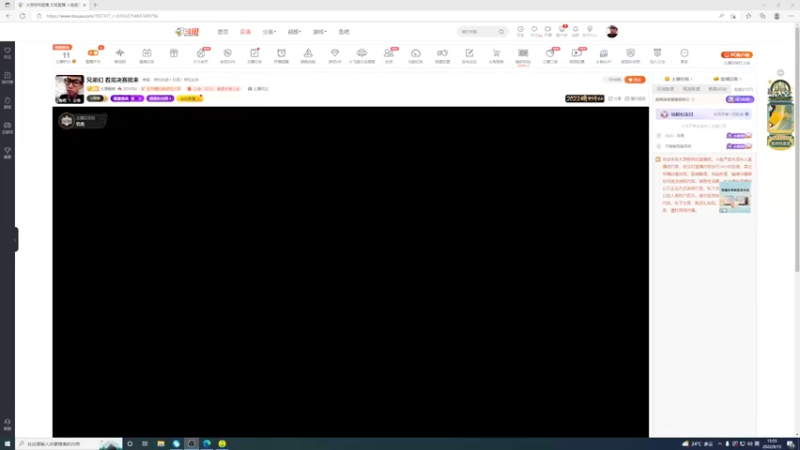Open the flame icon tool with new badge
This screenshot has width=800, height=450.
coord(201,53)
